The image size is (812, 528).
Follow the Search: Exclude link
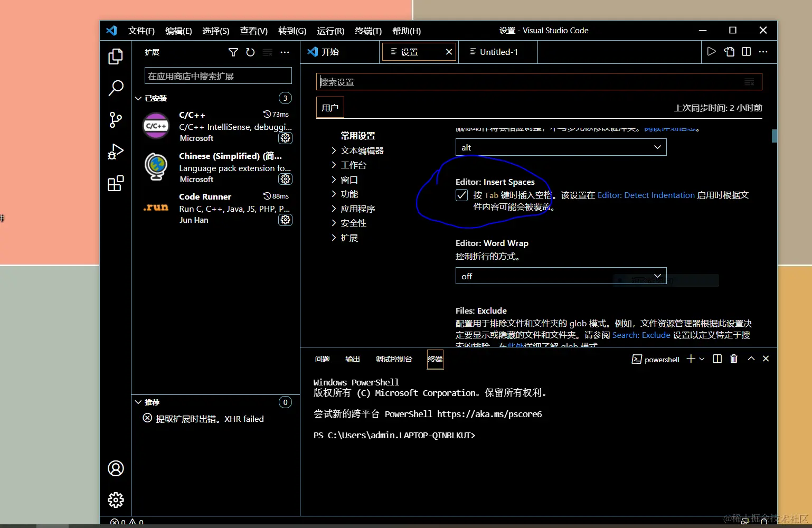click(x=641, y=335)
